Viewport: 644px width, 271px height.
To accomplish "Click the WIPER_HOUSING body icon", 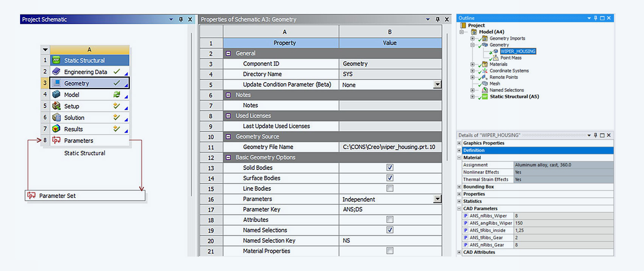I will [x=496, y=51].
